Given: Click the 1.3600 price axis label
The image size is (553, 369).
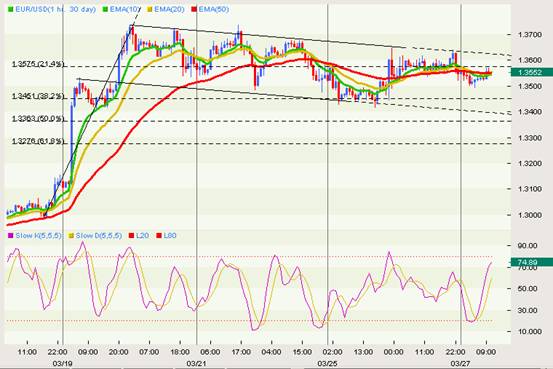Looking at the screenshot, I should point(529,60).
